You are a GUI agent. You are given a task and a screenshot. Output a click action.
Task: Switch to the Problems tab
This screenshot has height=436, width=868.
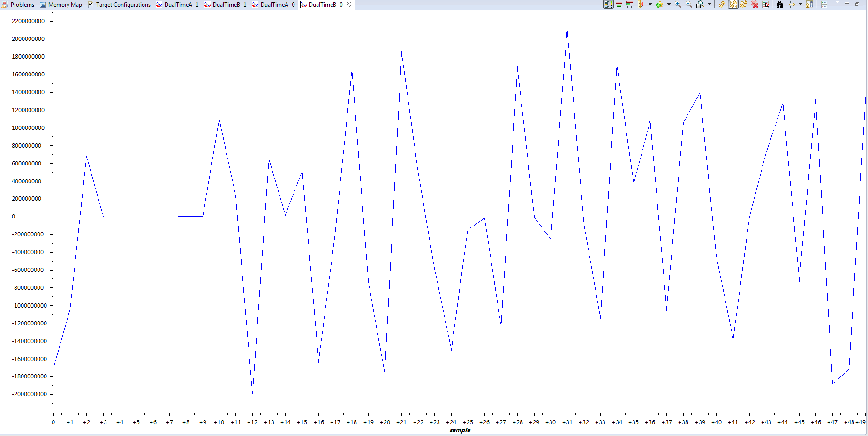23,5
